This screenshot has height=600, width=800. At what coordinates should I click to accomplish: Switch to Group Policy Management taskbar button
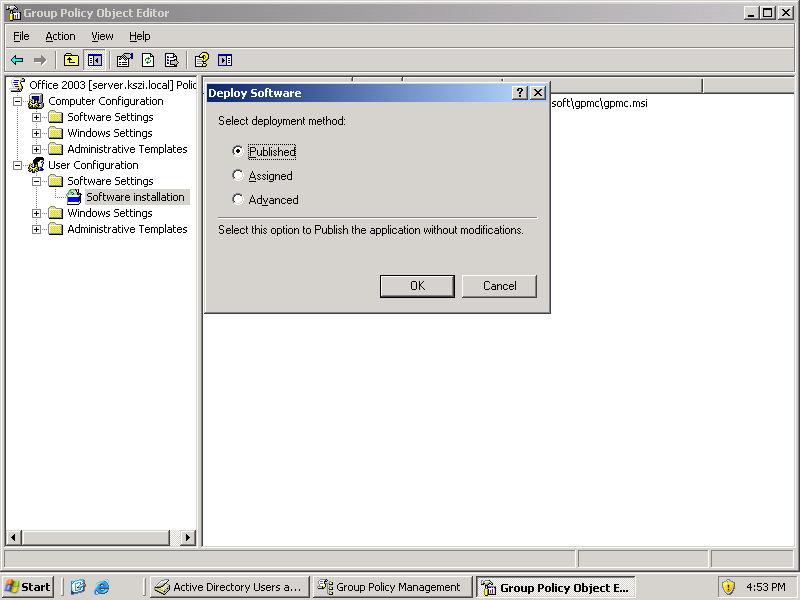(391, 587)
